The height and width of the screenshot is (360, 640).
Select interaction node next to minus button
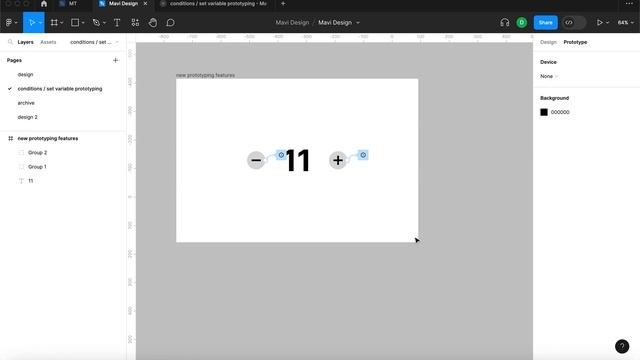click(281, 155)
